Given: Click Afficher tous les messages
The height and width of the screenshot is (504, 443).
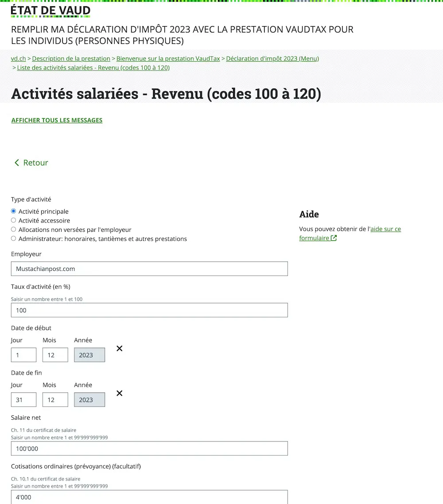Looking at the screenshot, I should [x=57, y=120].
